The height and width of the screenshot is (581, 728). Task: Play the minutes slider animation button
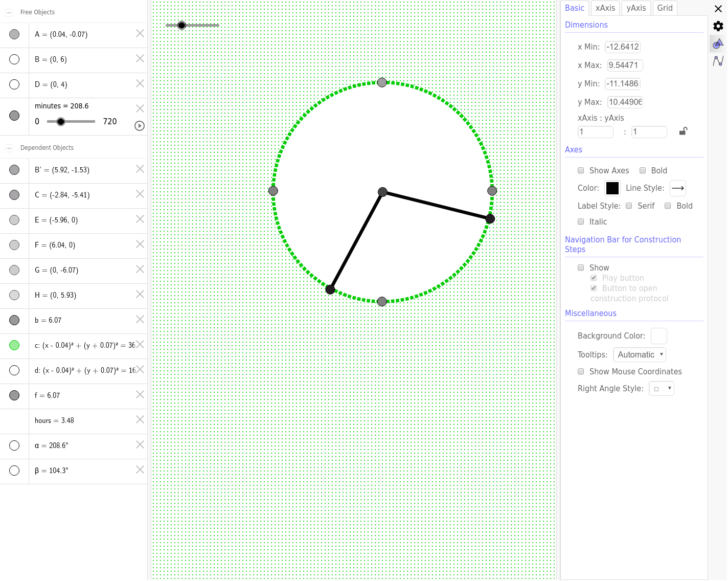(139, 126)
